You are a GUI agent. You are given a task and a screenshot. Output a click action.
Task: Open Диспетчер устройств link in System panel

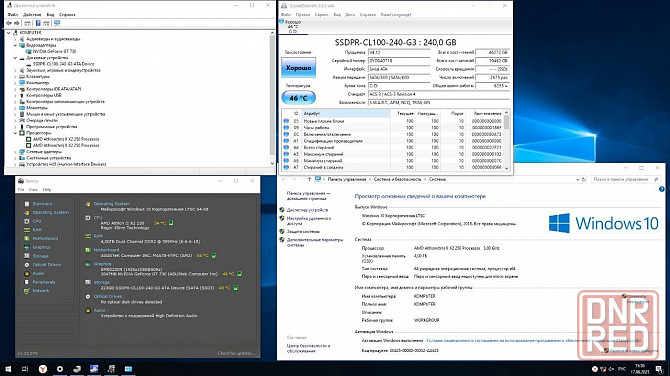point(307,210)
